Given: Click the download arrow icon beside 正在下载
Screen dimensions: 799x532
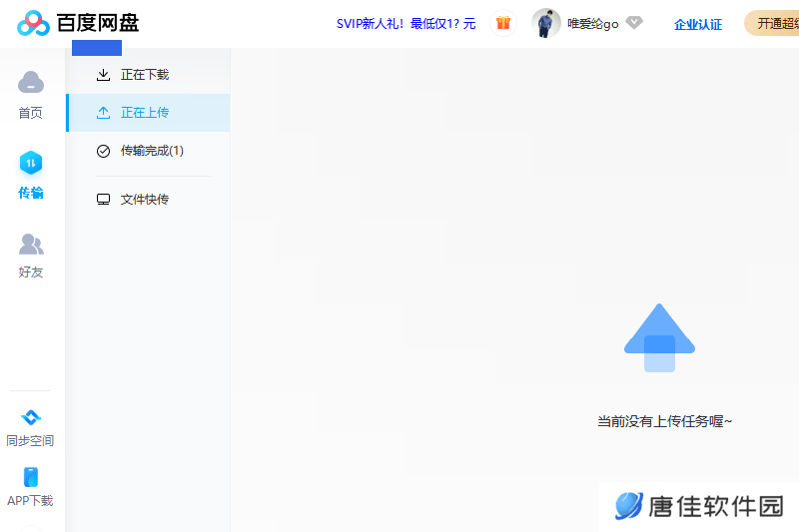Looking at the screenshot, I should tap(104, 75).
